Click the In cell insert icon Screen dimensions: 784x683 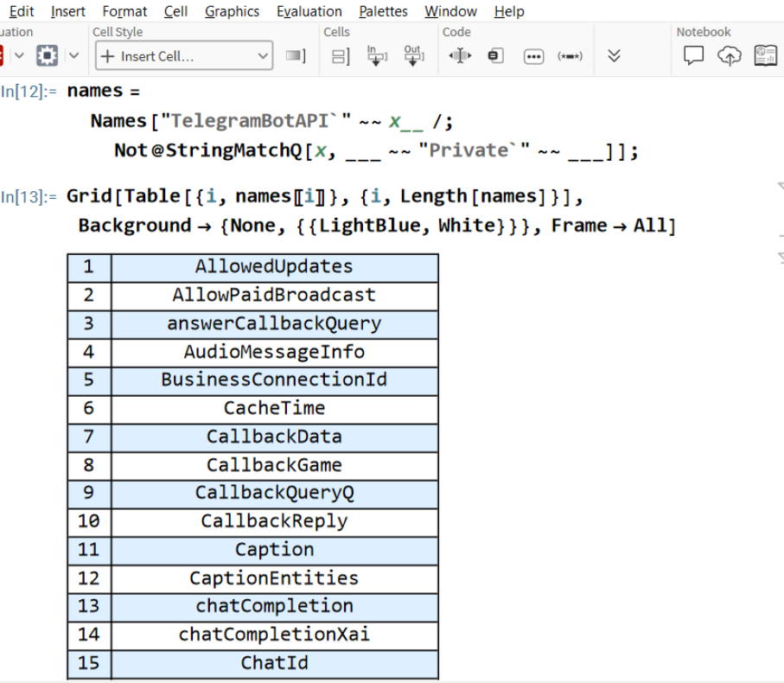(x=377, y=56)
